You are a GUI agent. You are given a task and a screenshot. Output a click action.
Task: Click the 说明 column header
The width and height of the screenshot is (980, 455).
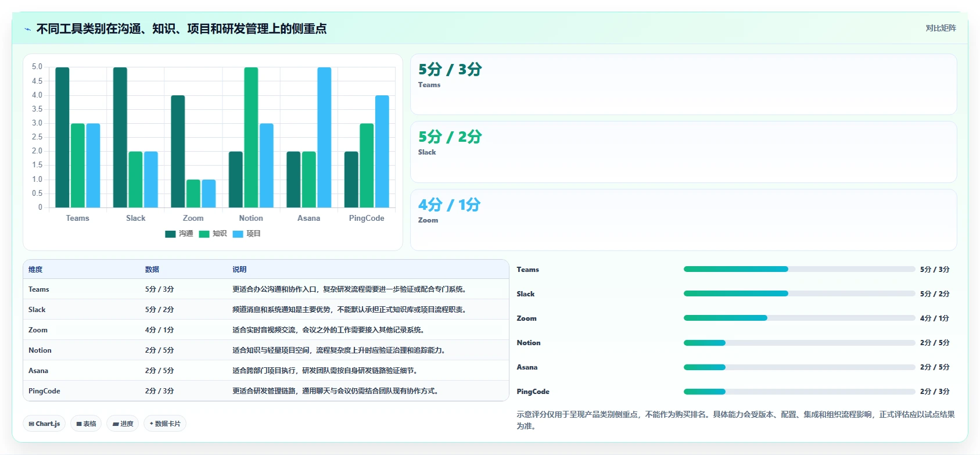click(x=239, y=270)
